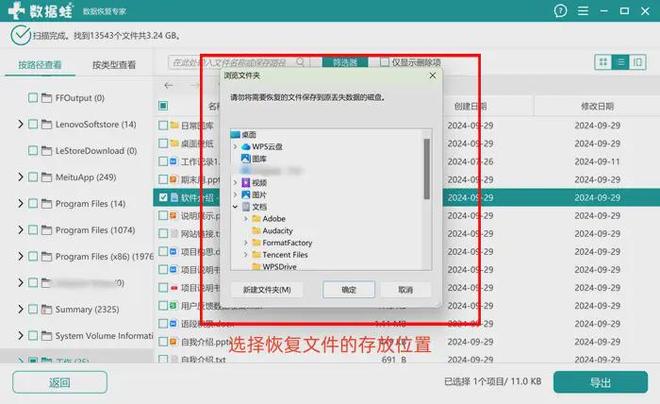Viewport: 660px width, 404px height.
Task: Expand Program Files (1074) tree node
Action: tap(20, 230)
